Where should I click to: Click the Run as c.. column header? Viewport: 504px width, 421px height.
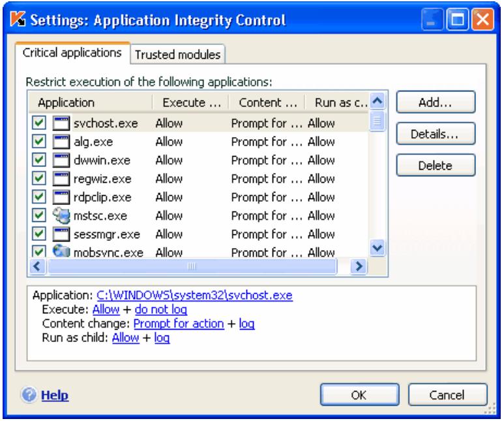(x=337, y=102)
